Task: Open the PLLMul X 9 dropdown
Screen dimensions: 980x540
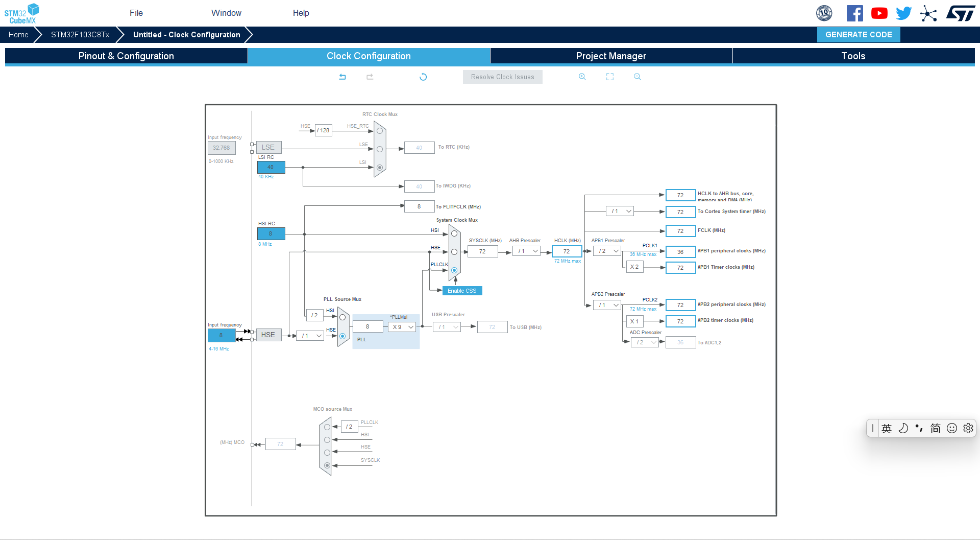Action: [x=402, y=327]
